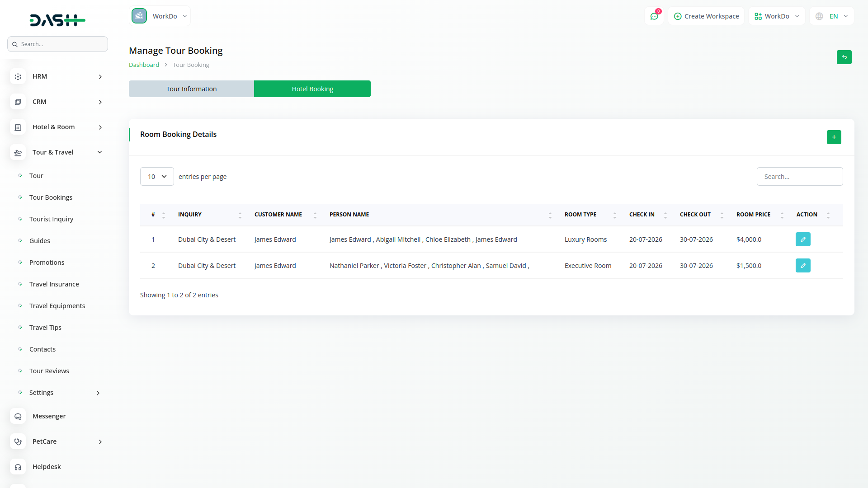Click the Create Workspace button

coord(706,16)
